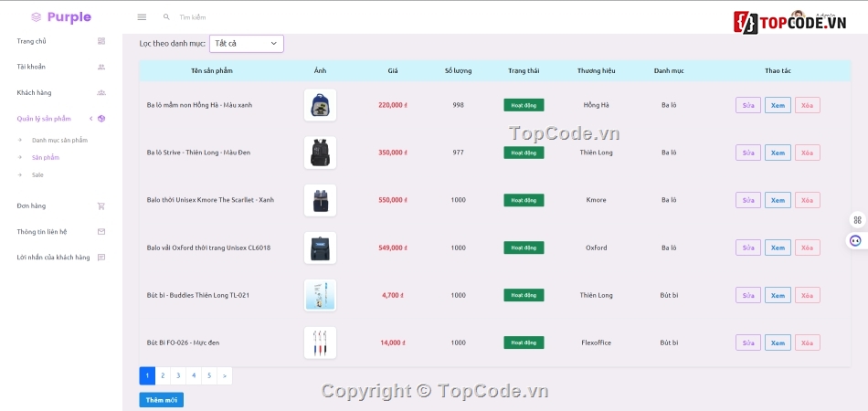Screen dimensions: 868x411
Task: Click the Thêm mới button
Action: (x=161, y=400)
